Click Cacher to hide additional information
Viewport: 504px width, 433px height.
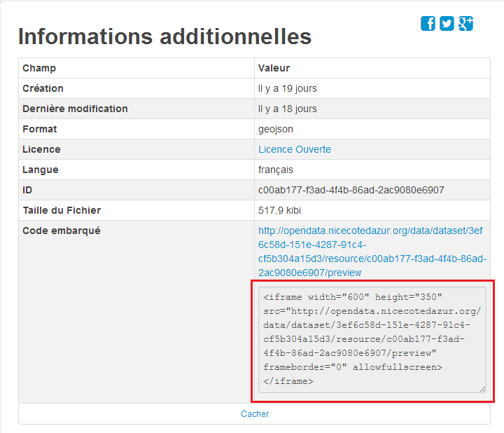(x=255, y=414)
